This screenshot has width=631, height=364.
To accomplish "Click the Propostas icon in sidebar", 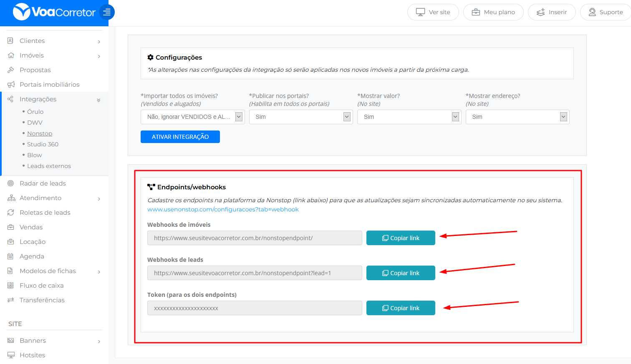I will [x=11, y=70].
